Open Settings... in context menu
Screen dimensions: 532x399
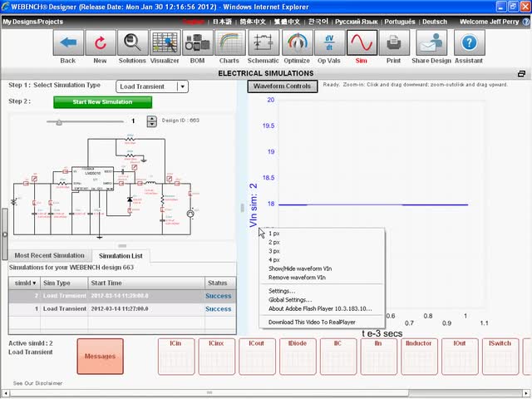282,291
